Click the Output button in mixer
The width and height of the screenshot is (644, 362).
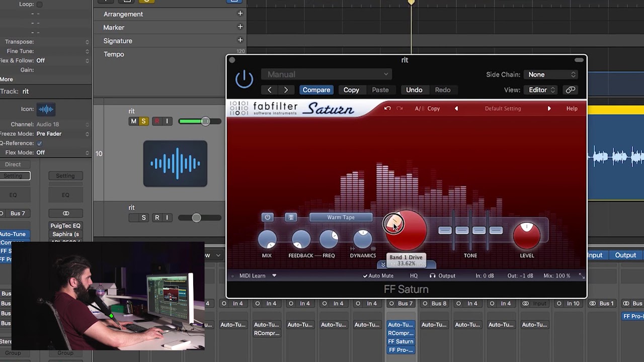(625, 255)
